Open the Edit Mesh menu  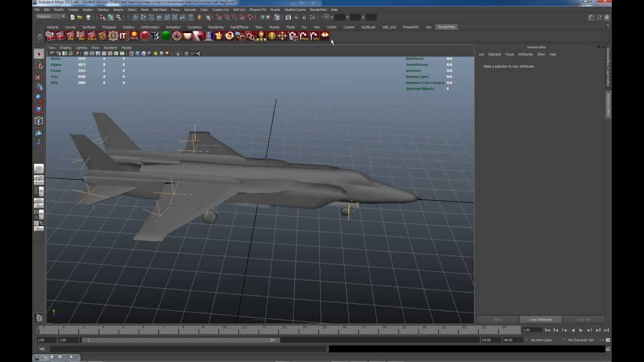(159, 10)
